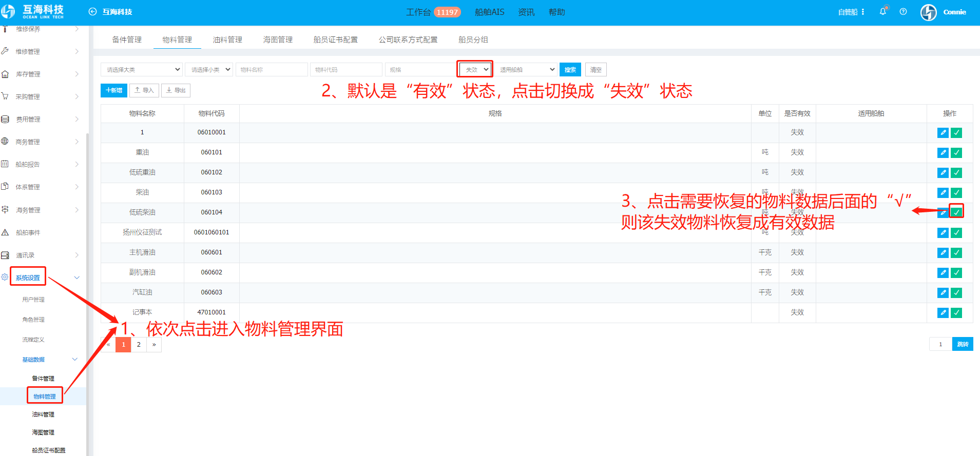This screenshot has height=456, width=980.
Task: Open the 适用船舶 vessel dropdown
Action: [x=526, y=69]
